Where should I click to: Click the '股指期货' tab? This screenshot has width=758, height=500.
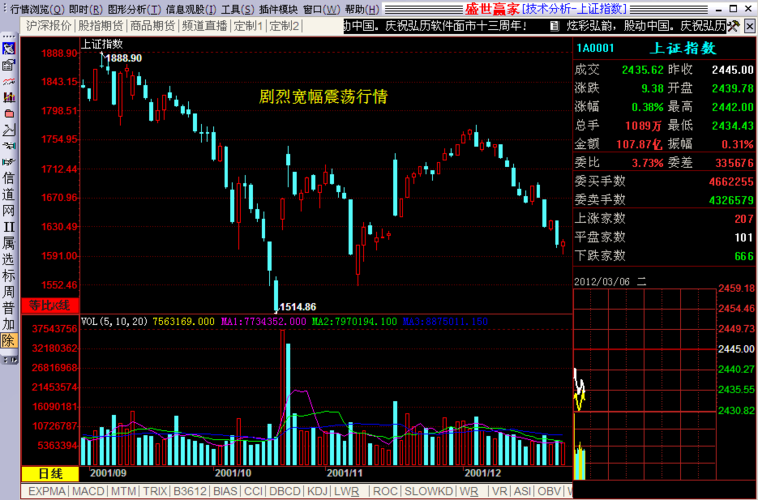[x=100, y=25]
